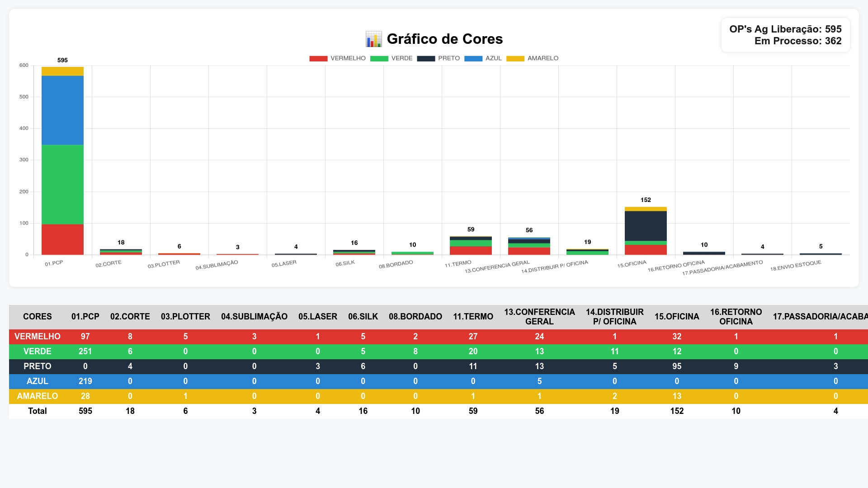Click the 251 value in VERDE row
868x488 pixels.
point(85,352)
